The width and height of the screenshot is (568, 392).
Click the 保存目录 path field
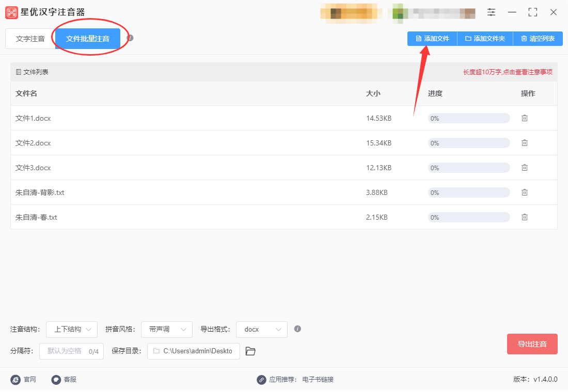(x=194, y=351)
